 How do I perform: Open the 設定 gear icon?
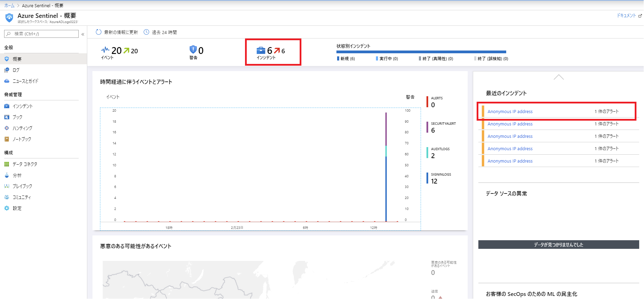[x=7, y=208]
